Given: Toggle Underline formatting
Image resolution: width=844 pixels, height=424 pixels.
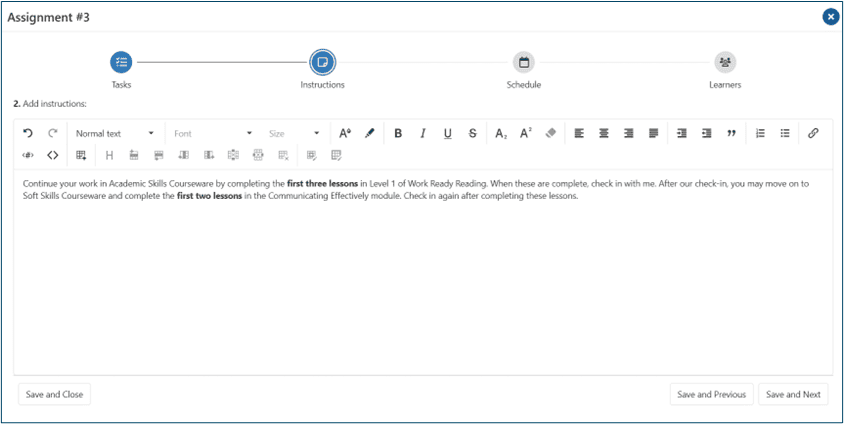Looking at the screenshot, I should 447,133.
